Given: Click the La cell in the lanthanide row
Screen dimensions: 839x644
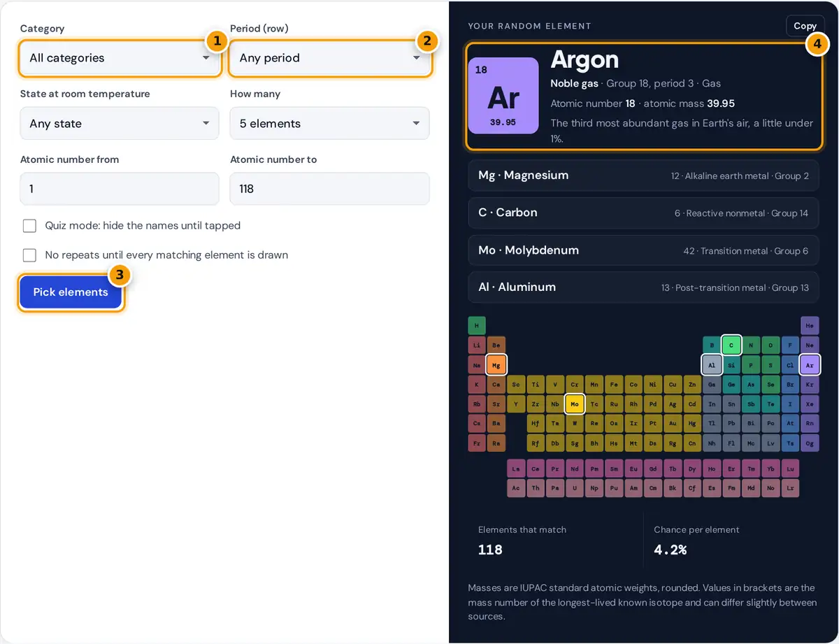Looking at the screenshot, I should tap(516, 469).
